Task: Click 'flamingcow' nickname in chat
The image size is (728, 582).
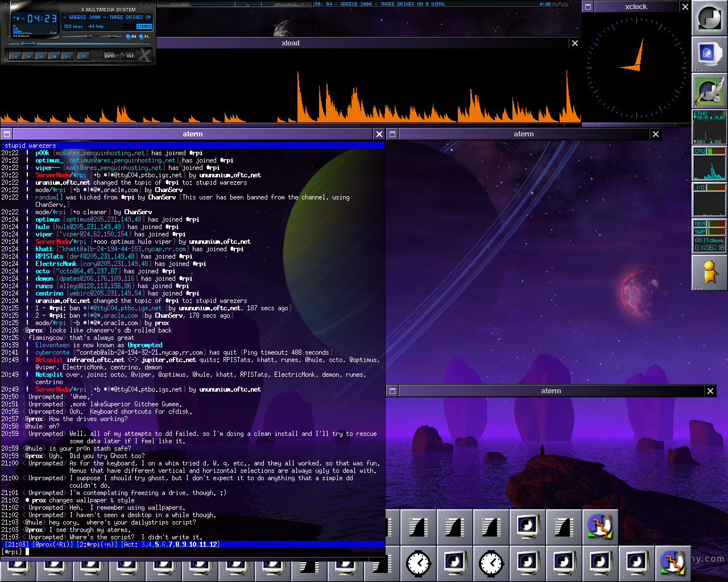Action: [45, 338]
